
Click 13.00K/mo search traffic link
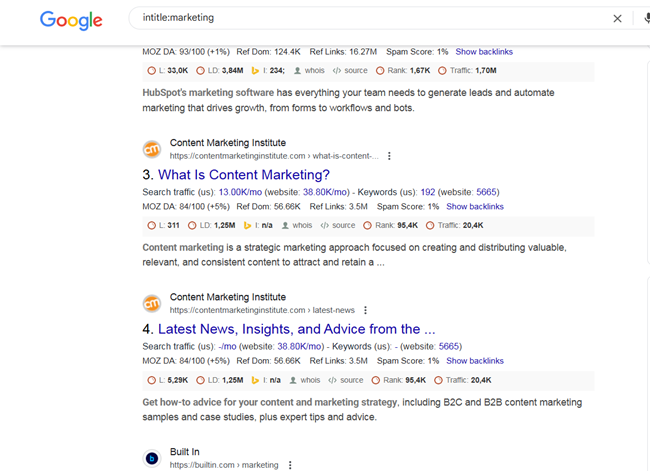click(x=240, y=192)
